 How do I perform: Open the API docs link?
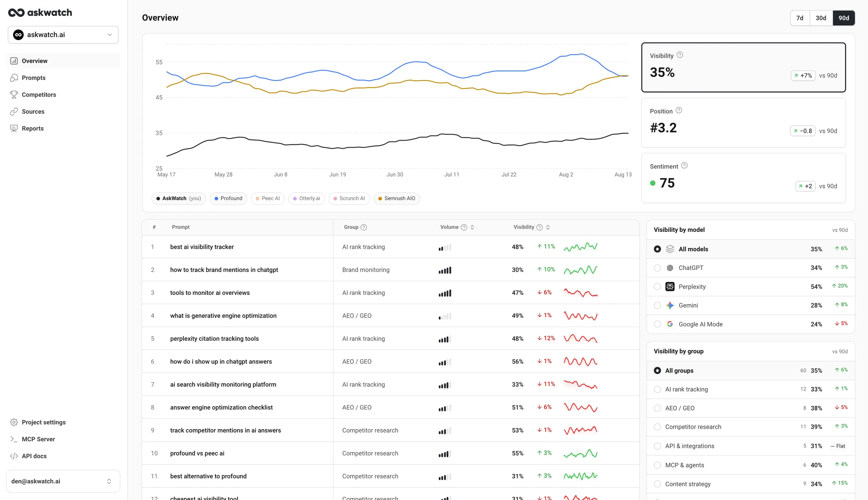pos(63,456)
